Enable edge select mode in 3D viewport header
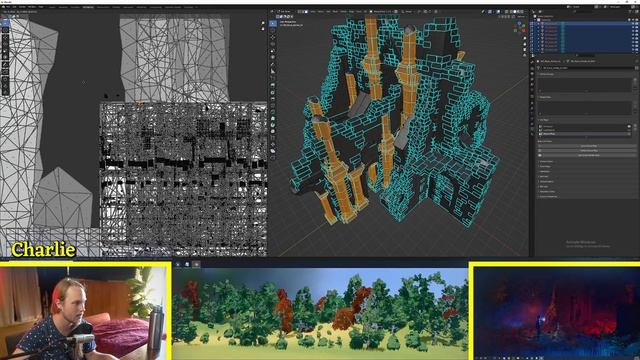Screen dimensions: 640x360 click(302, 11)
